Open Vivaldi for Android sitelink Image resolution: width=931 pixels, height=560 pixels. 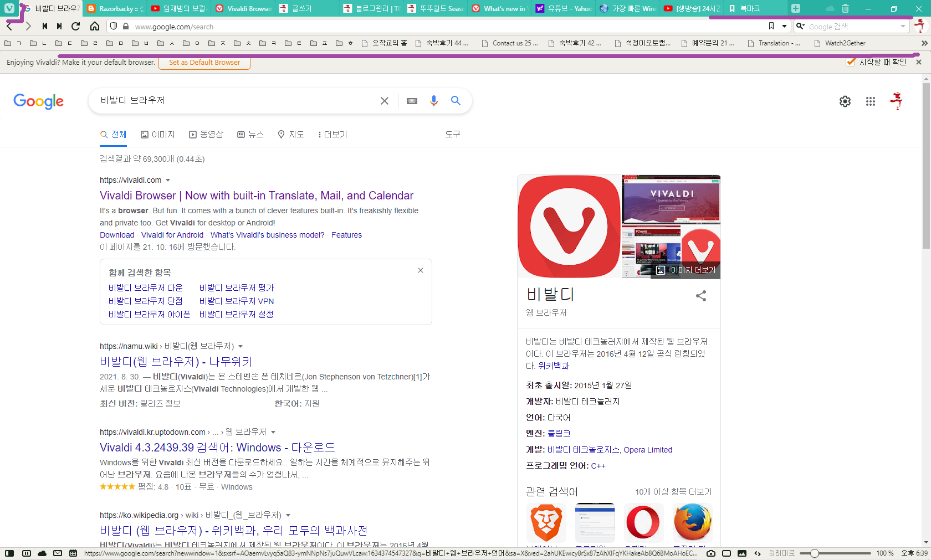point(172,235)
